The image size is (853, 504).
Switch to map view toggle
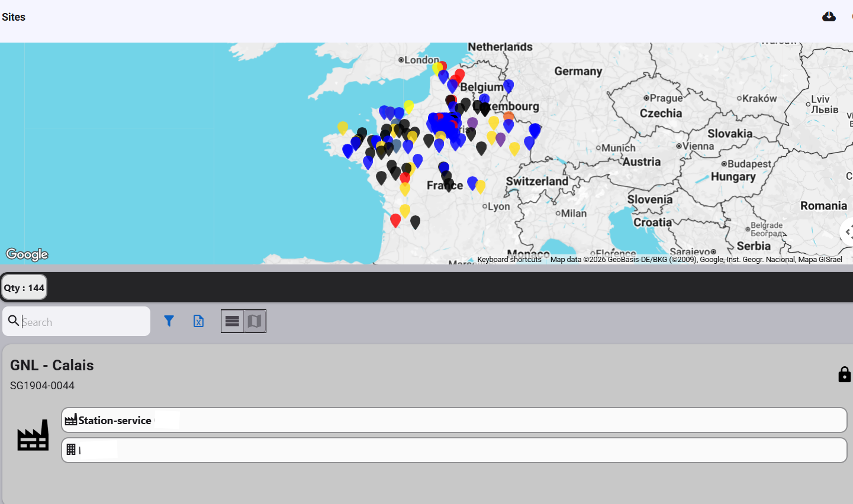pos(255,321)
